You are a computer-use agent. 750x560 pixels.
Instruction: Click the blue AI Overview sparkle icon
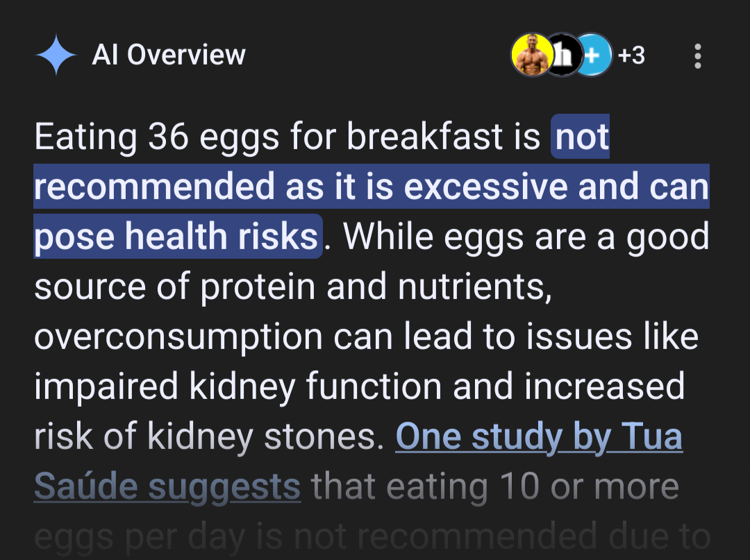coord(56,55)
